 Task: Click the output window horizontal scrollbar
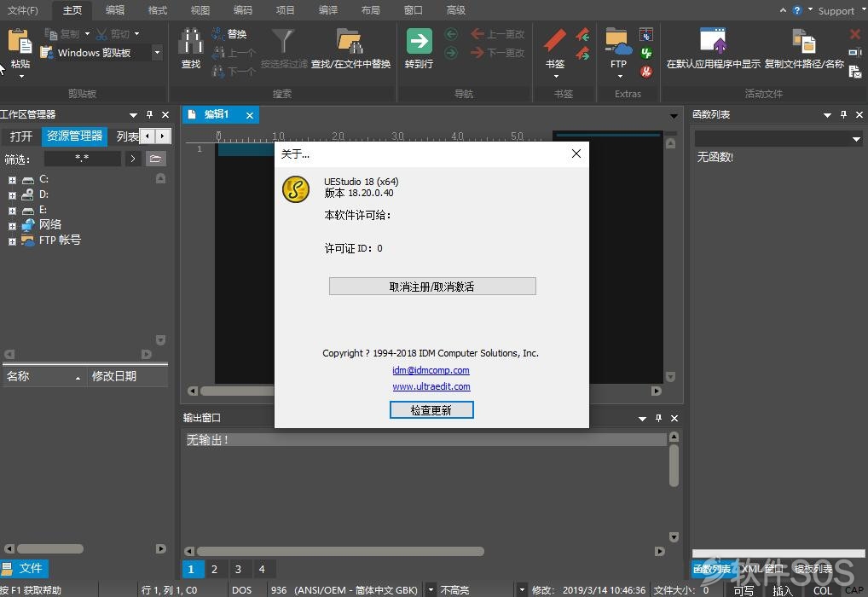pos(340,551)
